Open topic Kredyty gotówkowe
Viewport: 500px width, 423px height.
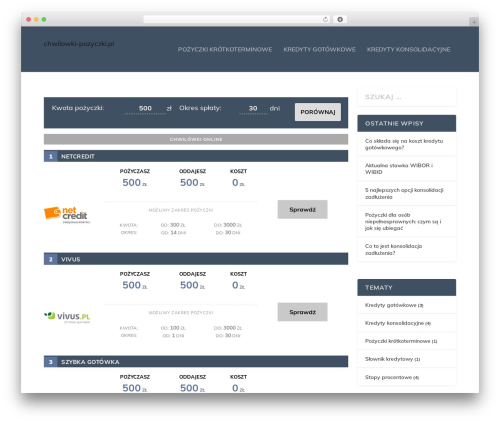390,305
